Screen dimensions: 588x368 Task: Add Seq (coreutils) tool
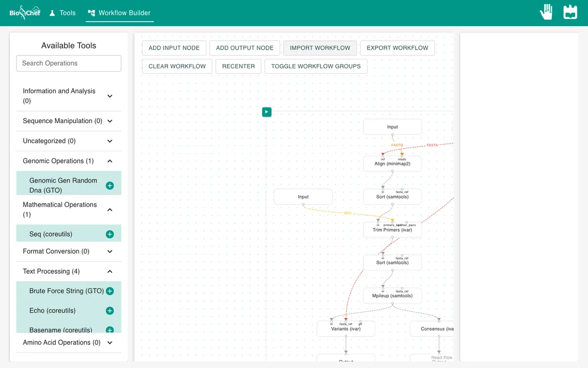coord(110,235)
